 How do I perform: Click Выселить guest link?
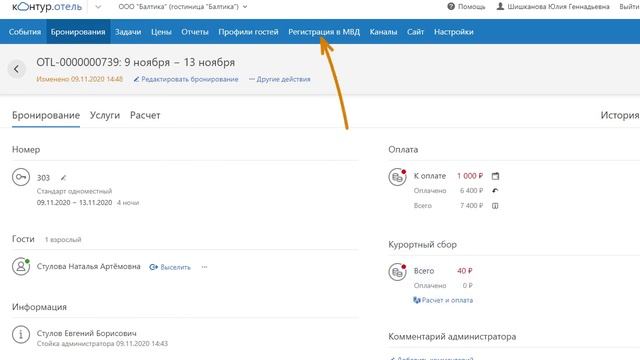pos(170,267)
